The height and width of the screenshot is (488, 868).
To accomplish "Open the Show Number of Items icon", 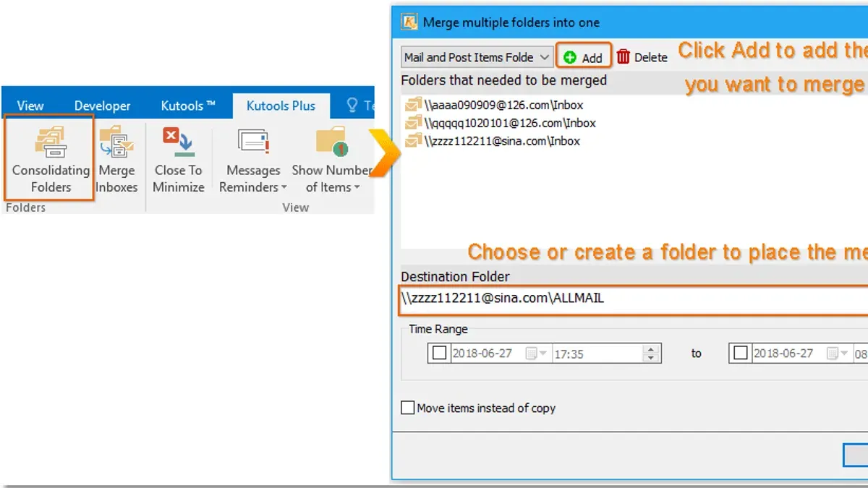I will click(333, 142).
